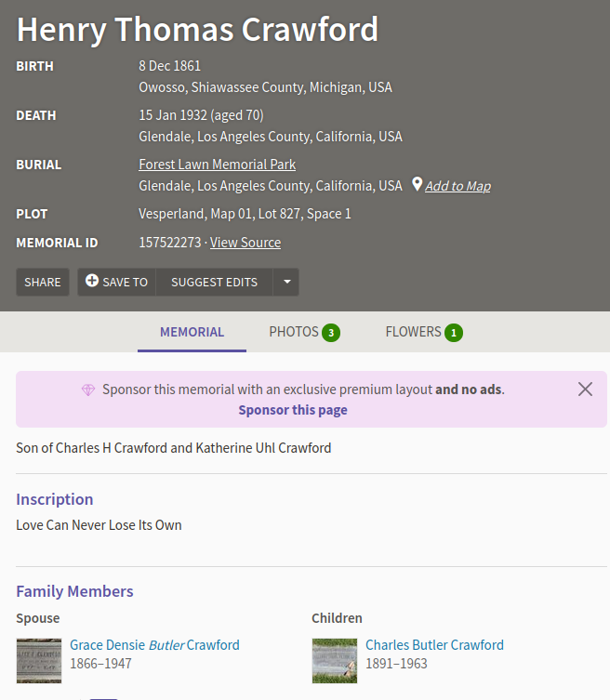Click Suggest Edits button

click(x=214, y=282)
